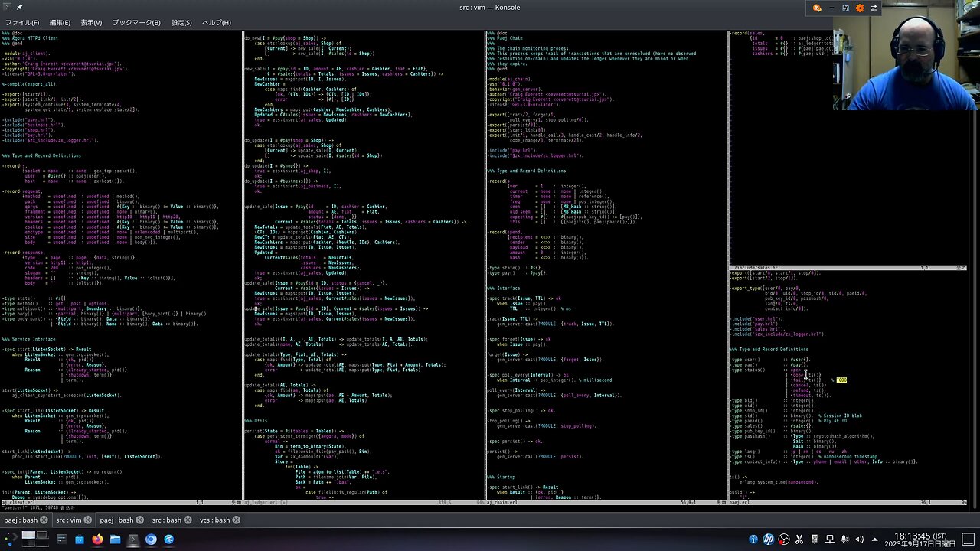Open the ヘルプ(H) menu

[x=217, y=23]
